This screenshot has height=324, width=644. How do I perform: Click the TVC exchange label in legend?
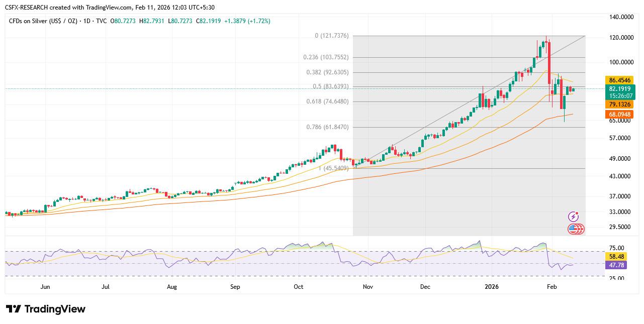click(x=101, y=21)
